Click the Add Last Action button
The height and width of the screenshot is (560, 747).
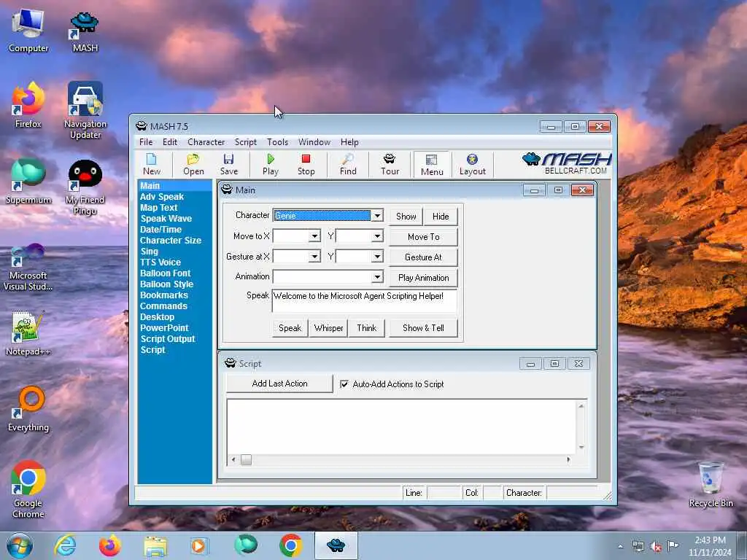click(279, 384)
